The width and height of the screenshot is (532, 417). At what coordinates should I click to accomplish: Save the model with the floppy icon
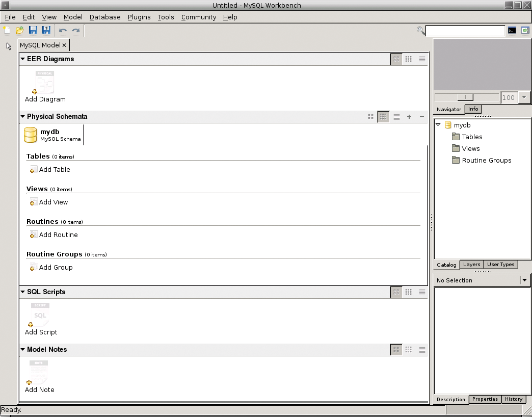coord(33,31)
